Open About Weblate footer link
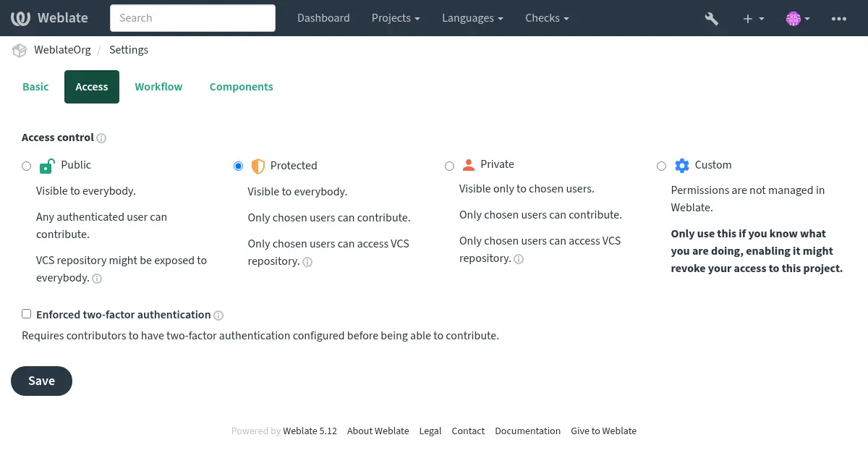868x474 pixels. click(378, 431)
